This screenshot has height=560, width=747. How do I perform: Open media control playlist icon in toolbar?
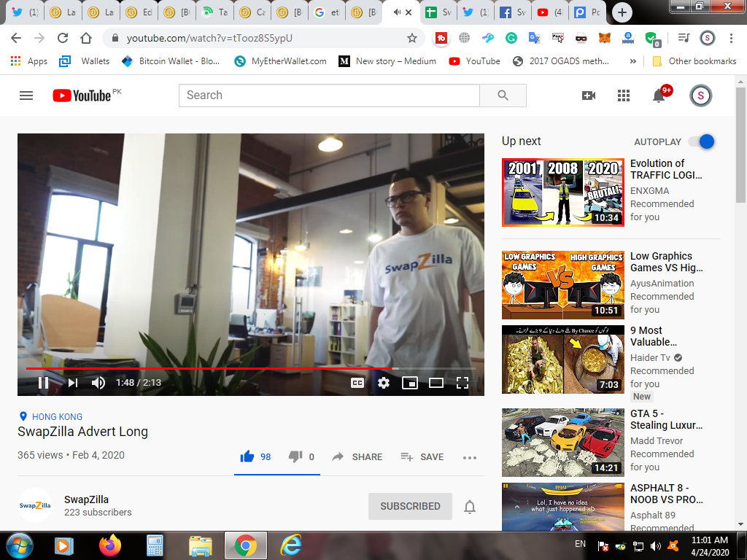tap(684, 38)
